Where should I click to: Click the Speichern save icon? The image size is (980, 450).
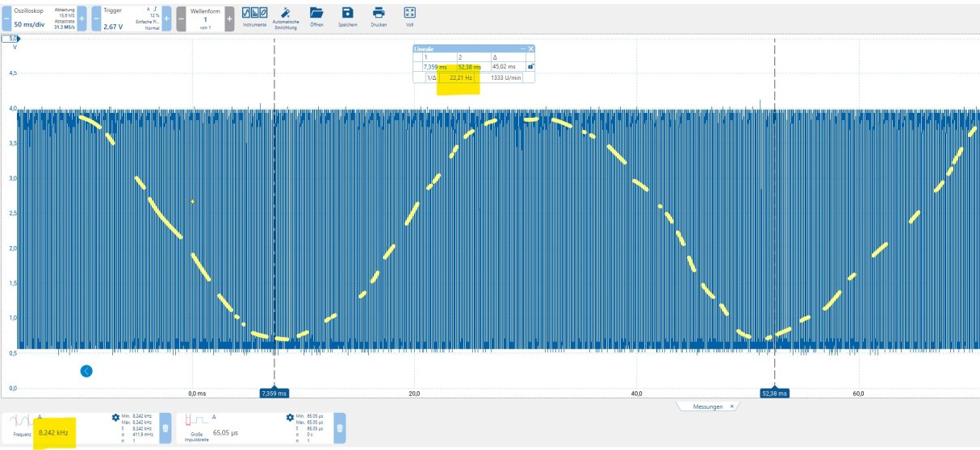coord(347,16)
